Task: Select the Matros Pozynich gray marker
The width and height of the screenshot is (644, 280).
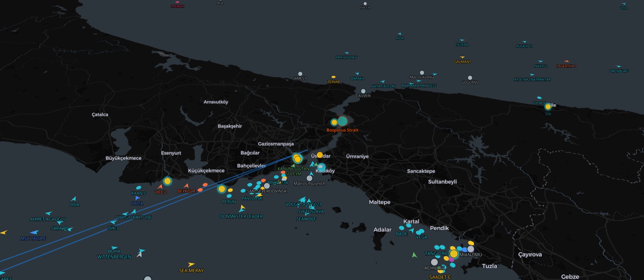Action: tap(310, 178)
